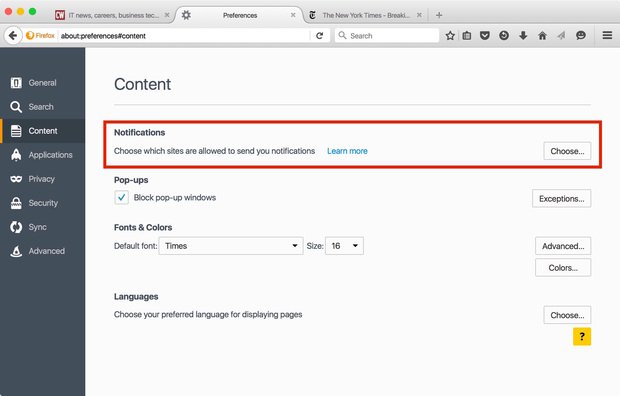This screenshot has height=396, width=620.
Task: Toggle Block pop-up windows checkbox
Action: (x=121, y=197)
